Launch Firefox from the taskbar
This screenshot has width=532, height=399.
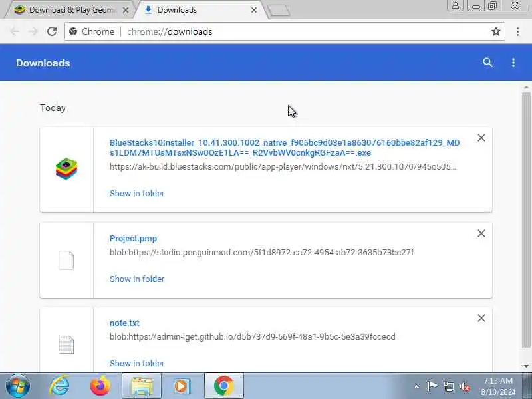100,386
